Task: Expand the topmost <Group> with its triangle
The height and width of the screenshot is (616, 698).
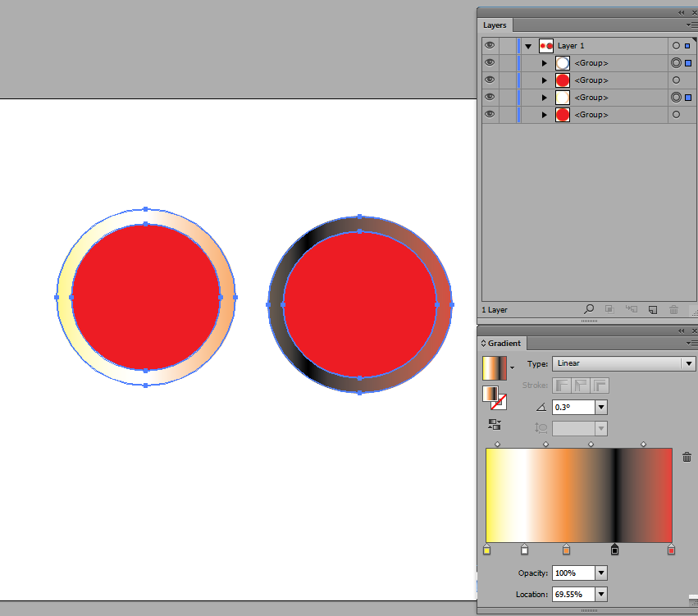Action: coord(544,63)
